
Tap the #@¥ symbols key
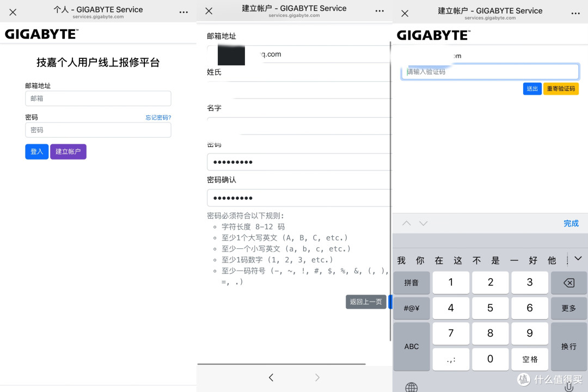point(412,308)
